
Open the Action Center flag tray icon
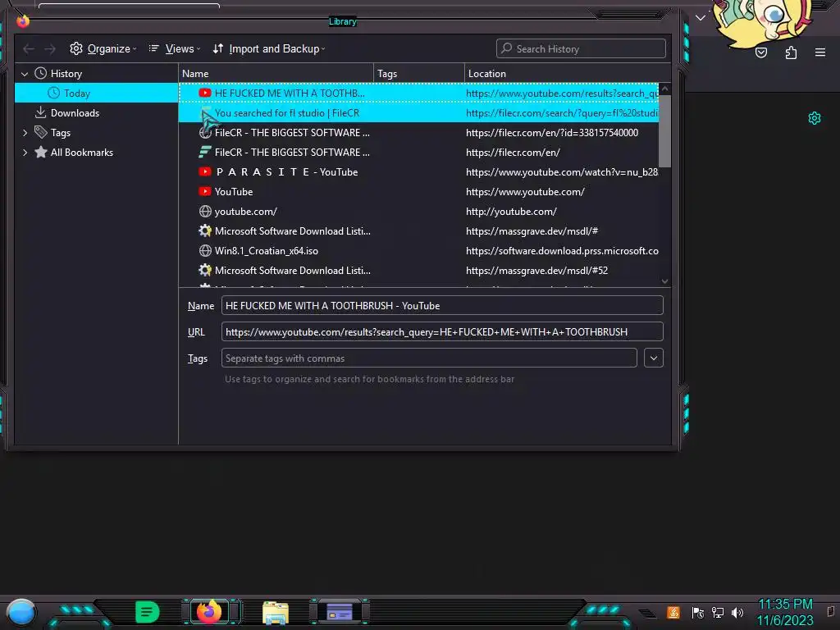697,612
